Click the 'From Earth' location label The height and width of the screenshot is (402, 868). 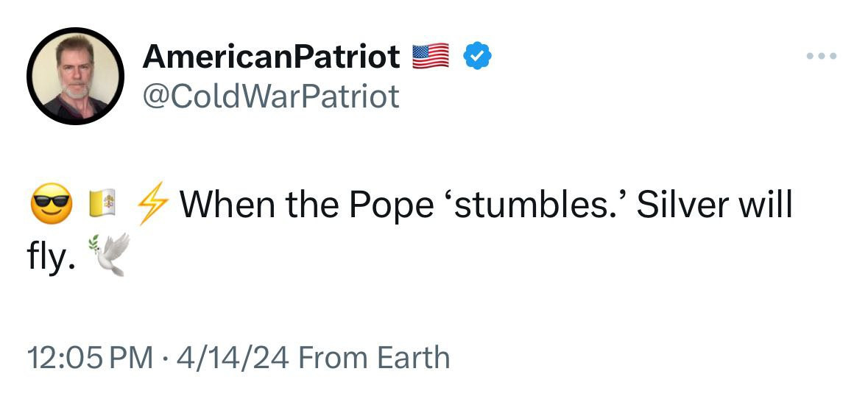click(x=374, y=358)
